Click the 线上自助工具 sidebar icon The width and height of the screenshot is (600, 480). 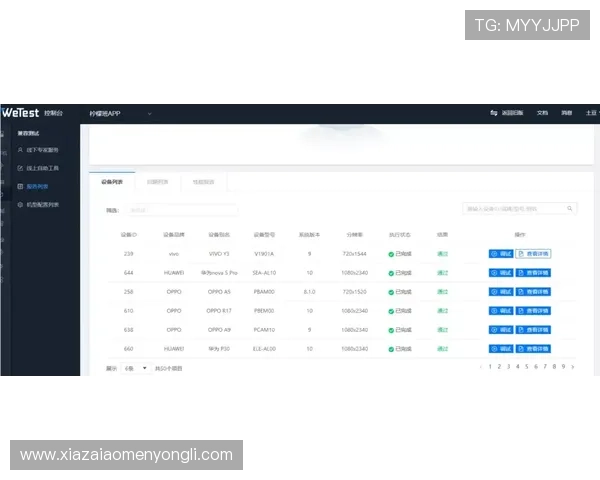coord(20,168)
